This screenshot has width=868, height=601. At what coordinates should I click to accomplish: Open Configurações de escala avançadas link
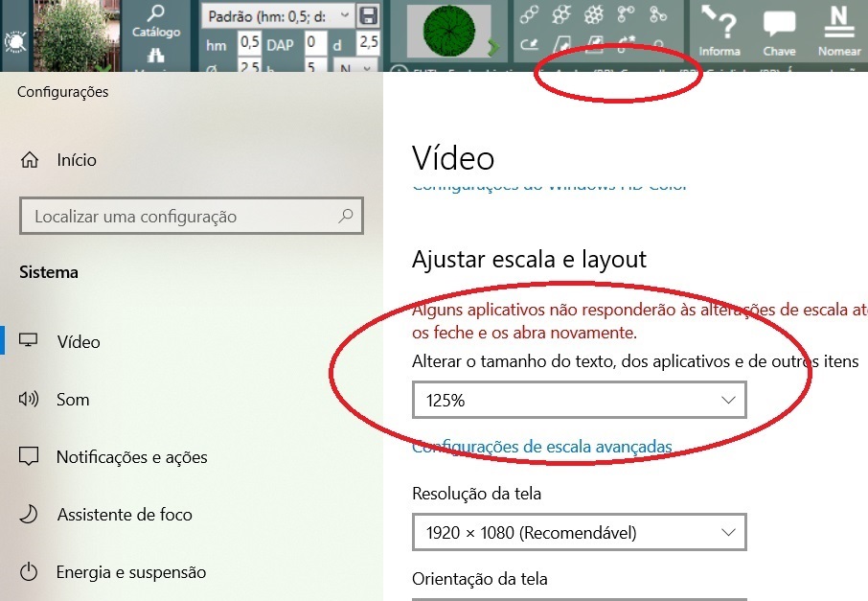click(x=542, y=447)
